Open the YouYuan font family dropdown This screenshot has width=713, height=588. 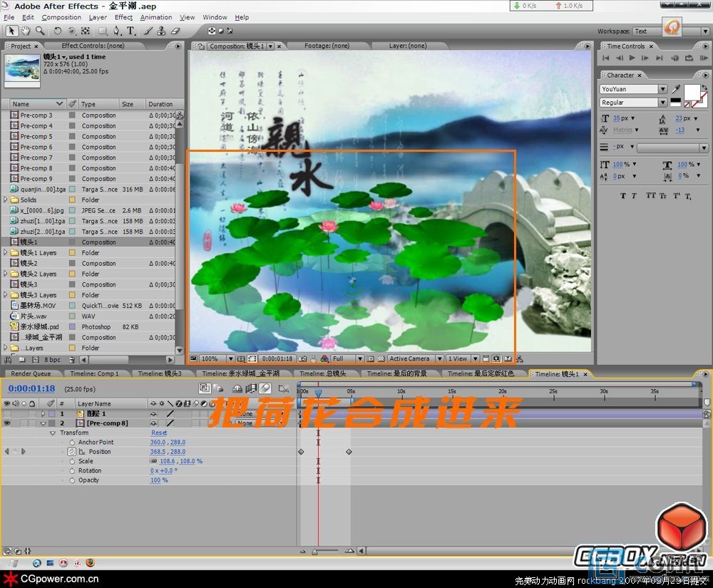click(x=663, y=89)
